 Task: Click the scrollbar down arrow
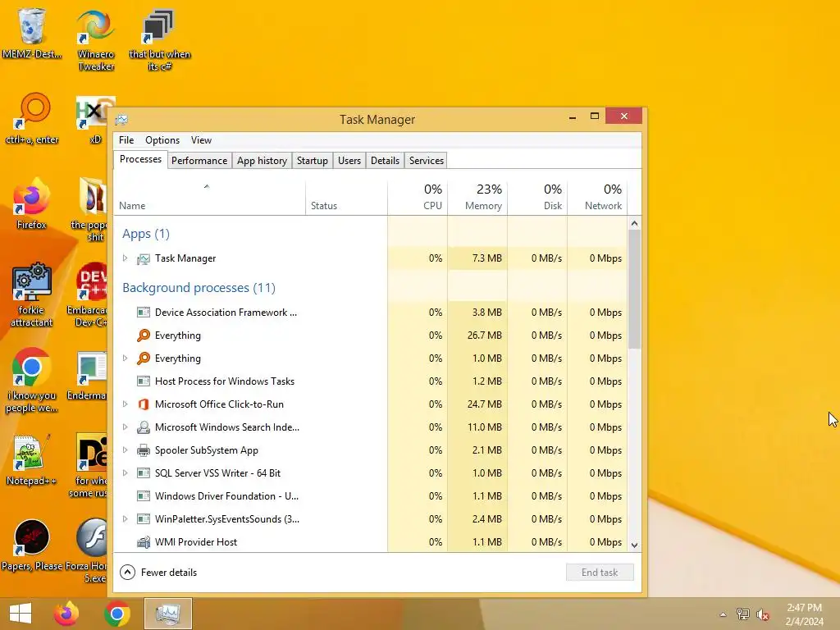(634, 546)
